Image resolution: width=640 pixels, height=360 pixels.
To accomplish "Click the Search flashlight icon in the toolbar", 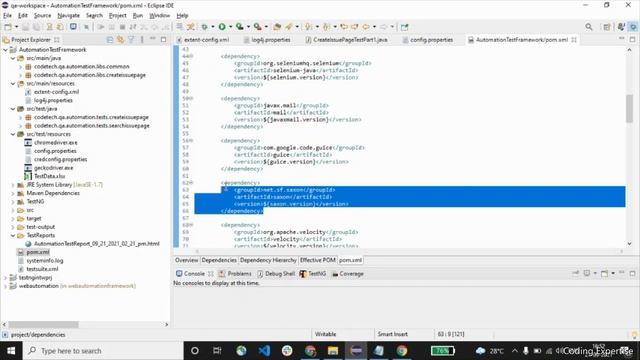I will [x=289, y=27].
